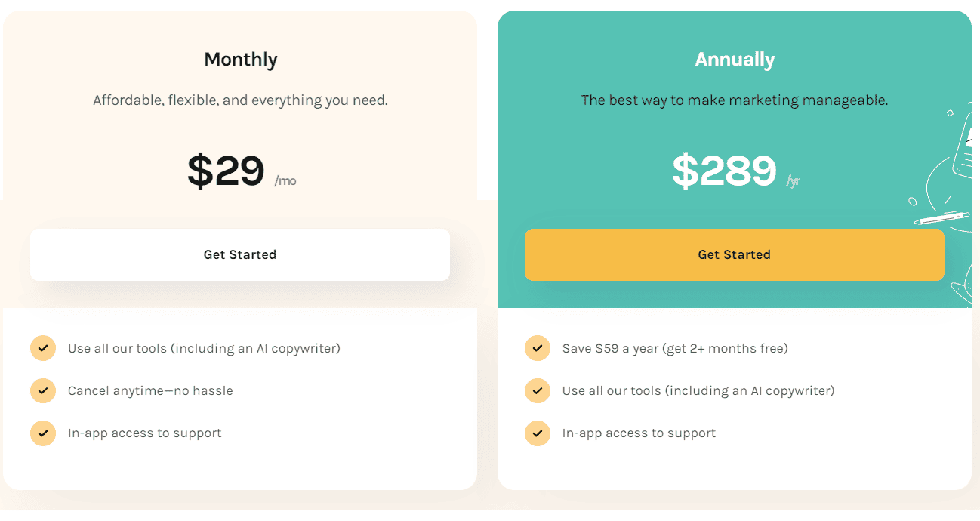This screenshot has width=980, height=521.
Task: Click the "/mo" label beside the Monthly price
Action: pos(286,180)
